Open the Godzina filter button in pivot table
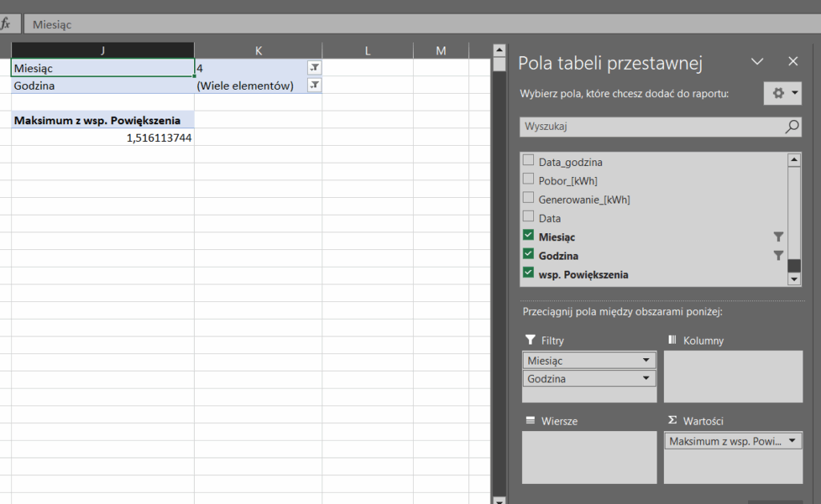 [314, 85]
